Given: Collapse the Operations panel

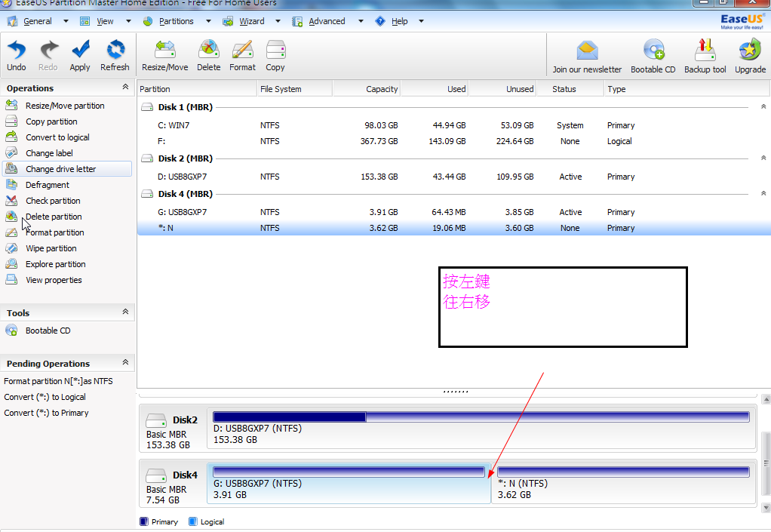Looking at the screenshot, I should click(x=125, y=87).
